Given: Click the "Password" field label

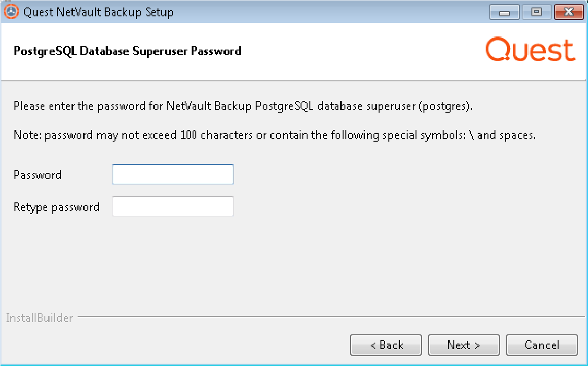Looking at the screenshot, I should [38, 175].
